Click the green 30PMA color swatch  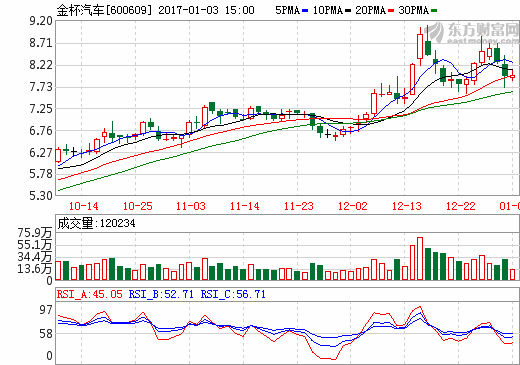(x=434, y=11)
